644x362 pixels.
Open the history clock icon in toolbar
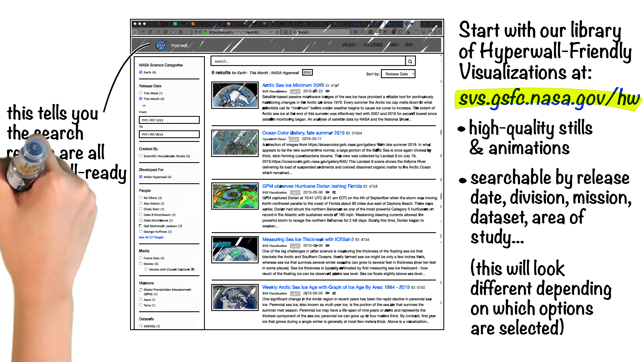pos(165,32)
